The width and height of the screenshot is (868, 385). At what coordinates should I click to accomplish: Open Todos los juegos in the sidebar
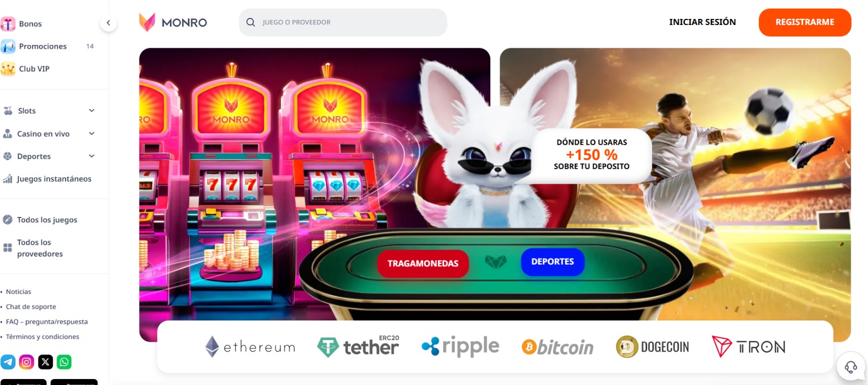coord(48,220)
